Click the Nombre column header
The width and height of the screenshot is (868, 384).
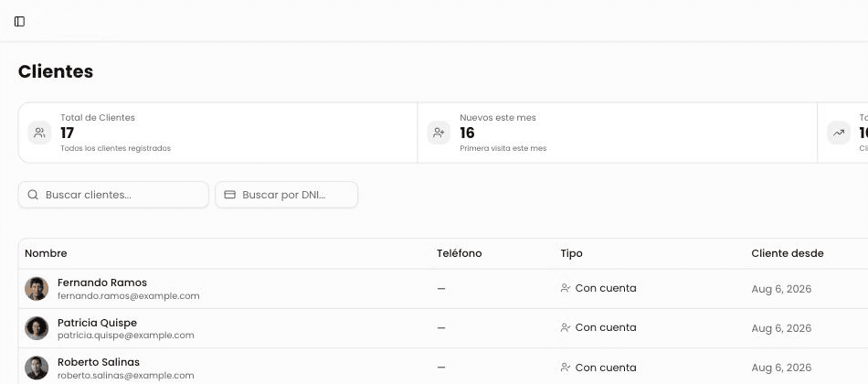pos(46,253)
